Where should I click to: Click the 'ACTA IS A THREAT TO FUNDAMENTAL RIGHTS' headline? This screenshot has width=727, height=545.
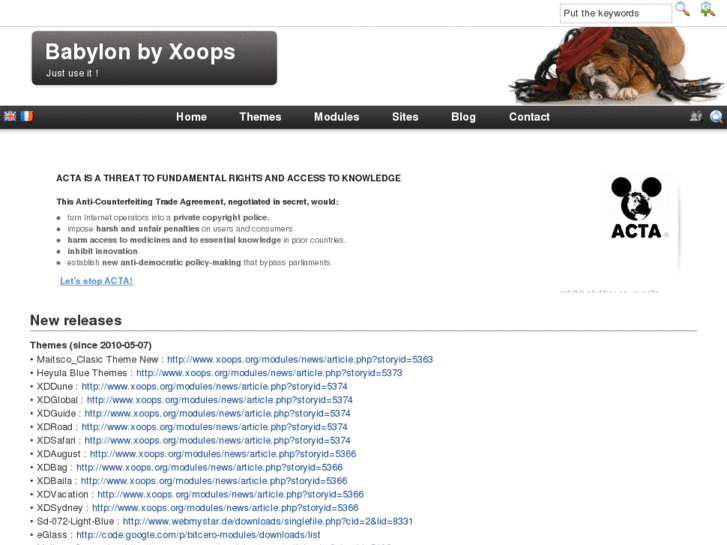pyautogui.click(x=229, y=178)
